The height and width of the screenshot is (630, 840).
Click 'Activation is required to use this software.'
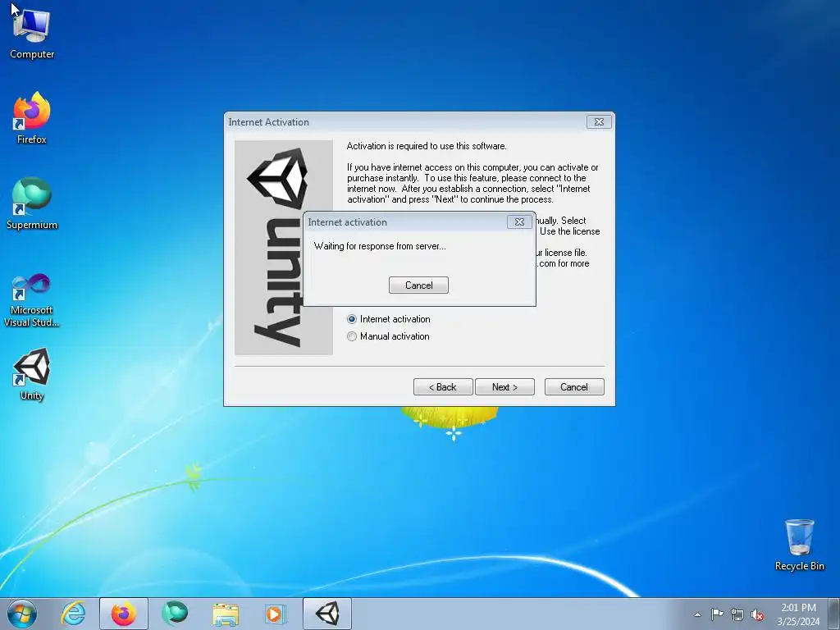click(427, 146)
